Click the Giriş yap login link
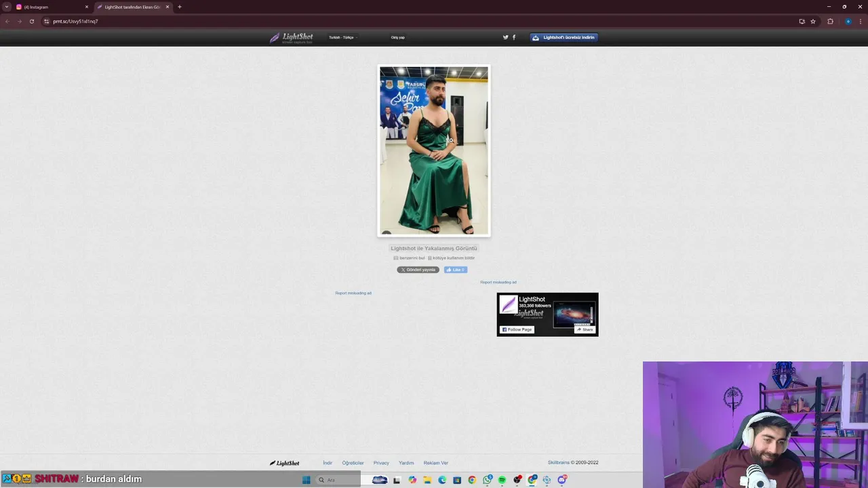 tap(398, 37)
